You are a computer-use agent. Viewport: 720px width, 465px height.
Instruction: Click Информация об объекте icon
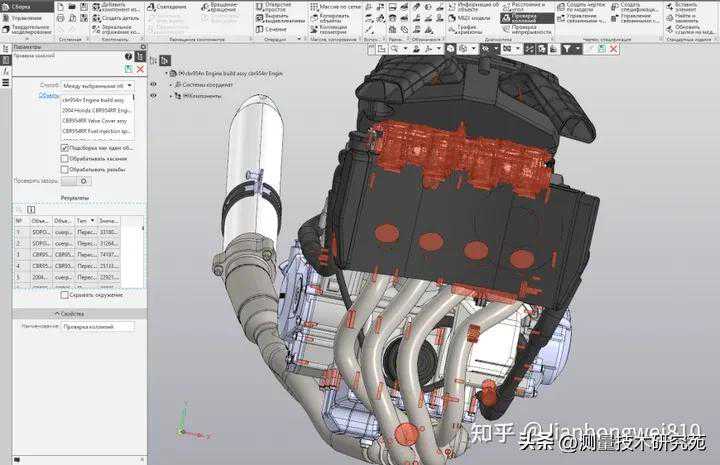(x=457, y=6)
